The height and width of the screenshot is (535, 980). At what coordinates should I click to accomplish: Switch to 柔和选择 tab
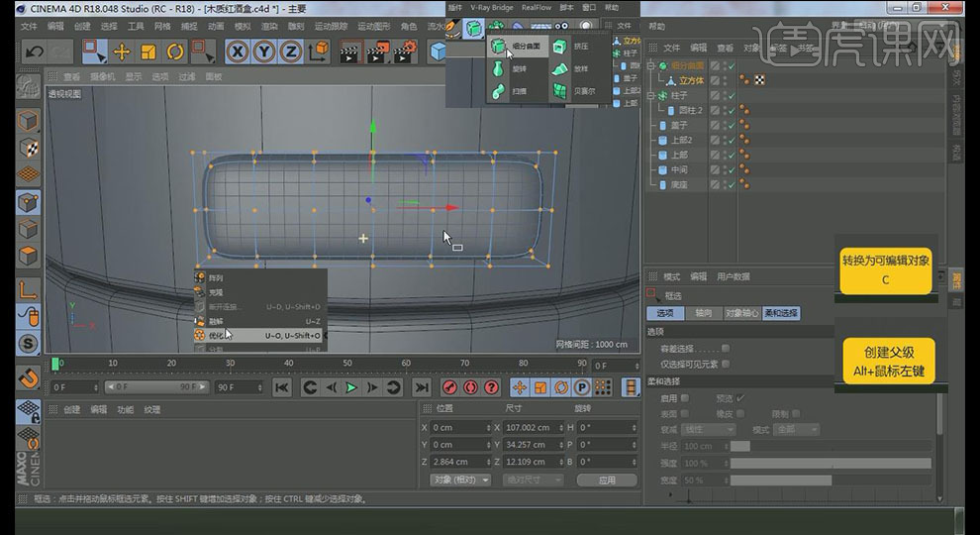point(781,313)
